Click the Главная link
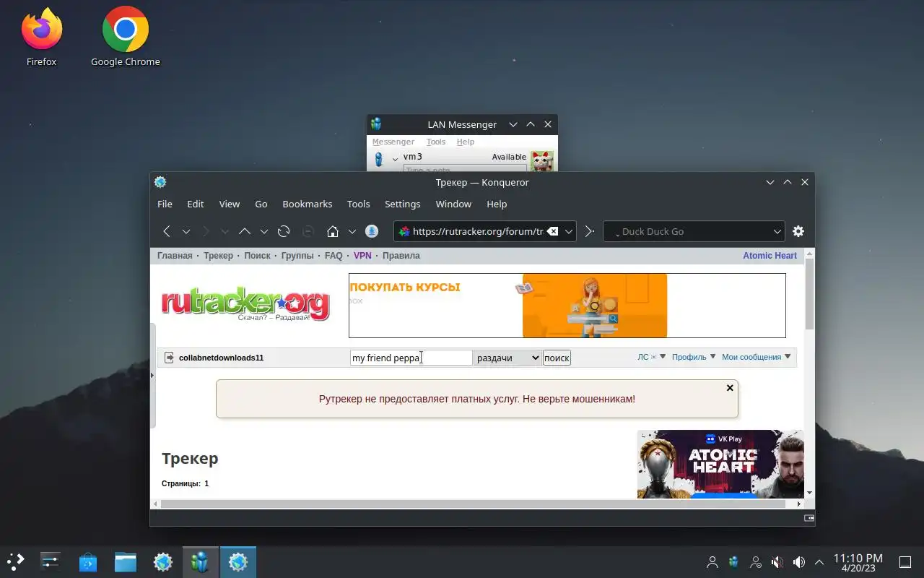This screenshot has width=924, height=578. point(175,256)
